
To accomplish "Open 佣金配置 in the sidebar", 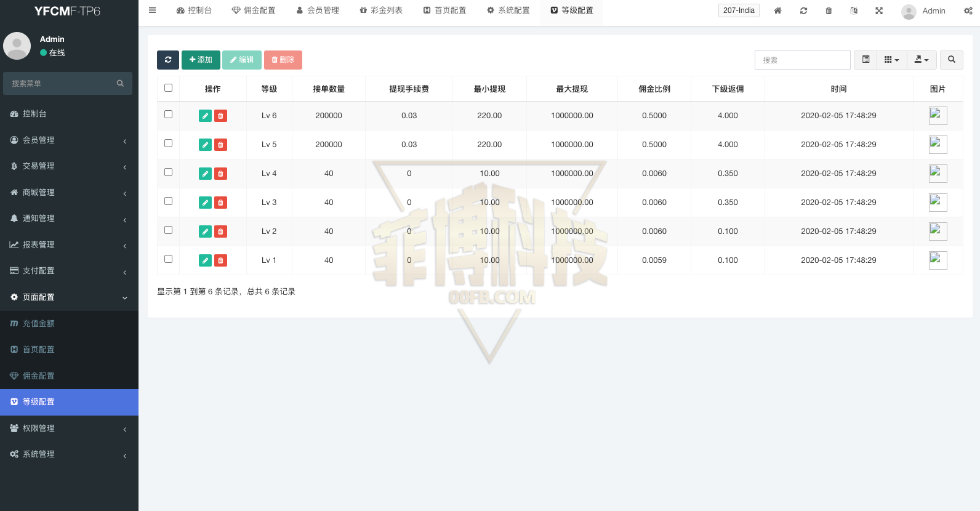I will click(69, 376).
